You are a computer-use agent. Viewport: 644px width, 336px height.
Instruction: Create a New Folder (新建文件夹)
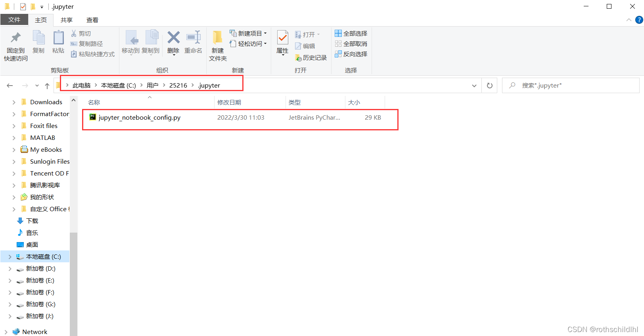(218, 46)
